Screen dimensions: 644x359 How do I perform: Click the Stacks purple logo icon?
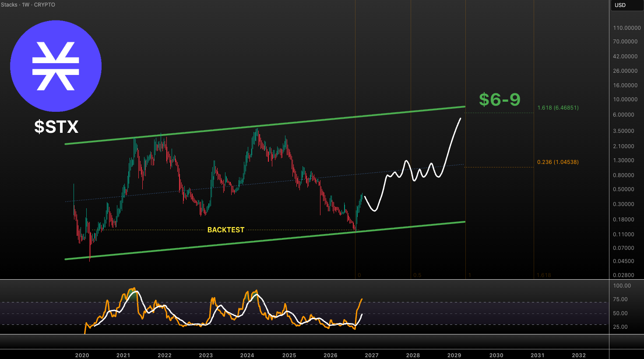coord(56,66)
